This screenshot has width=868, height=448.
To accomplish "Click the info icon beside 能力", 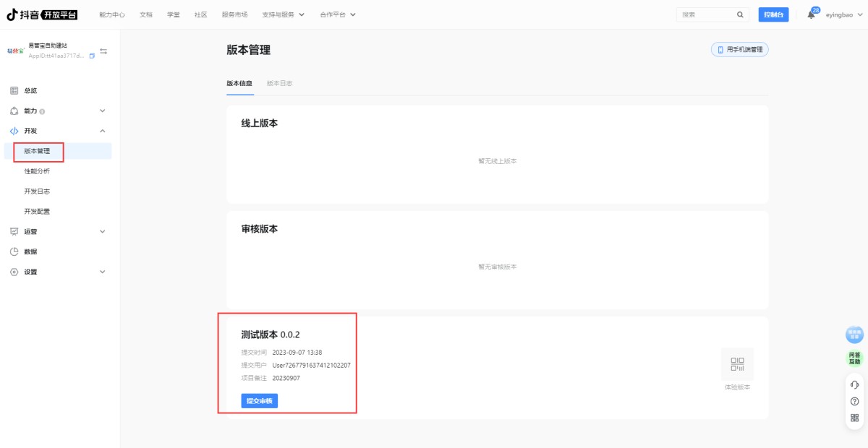I will (x=43, y=111).
